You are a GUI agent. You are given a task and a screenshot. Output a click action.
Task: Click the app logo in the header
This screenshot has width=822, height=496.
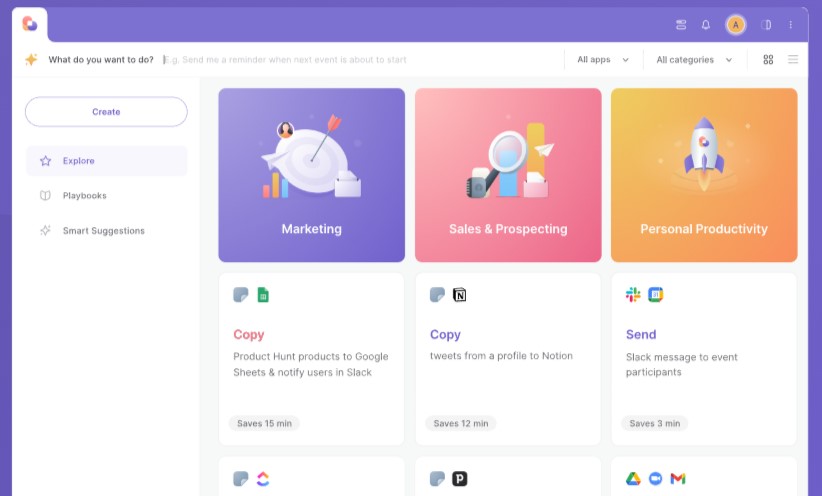point(30,24)
